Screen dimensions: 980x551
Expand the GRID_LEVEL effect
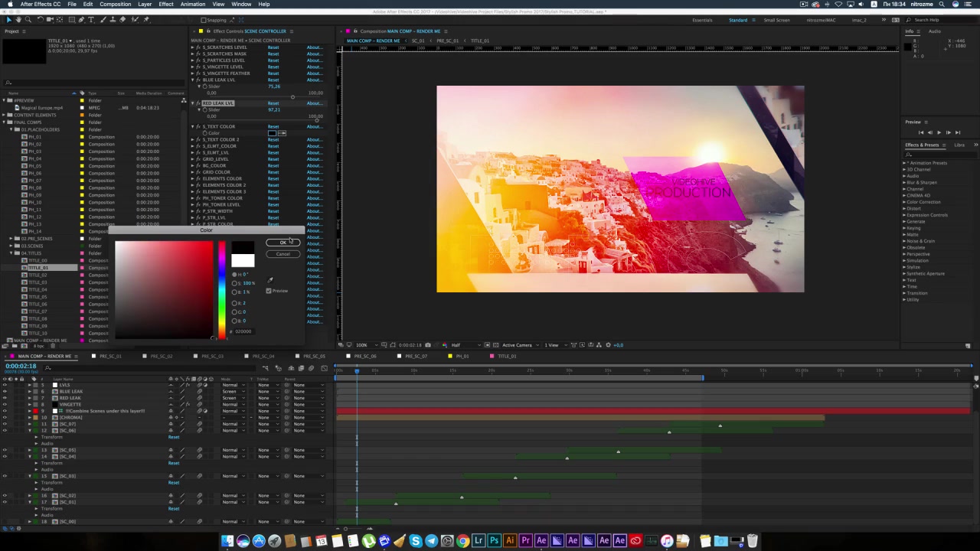193,159
